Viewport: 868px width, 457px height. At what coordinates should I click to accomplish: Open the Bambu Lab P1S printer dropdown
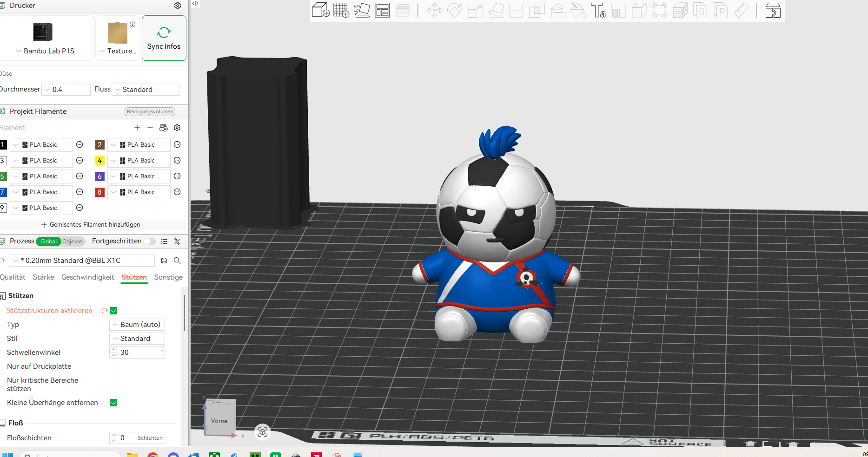click(46, 51)
